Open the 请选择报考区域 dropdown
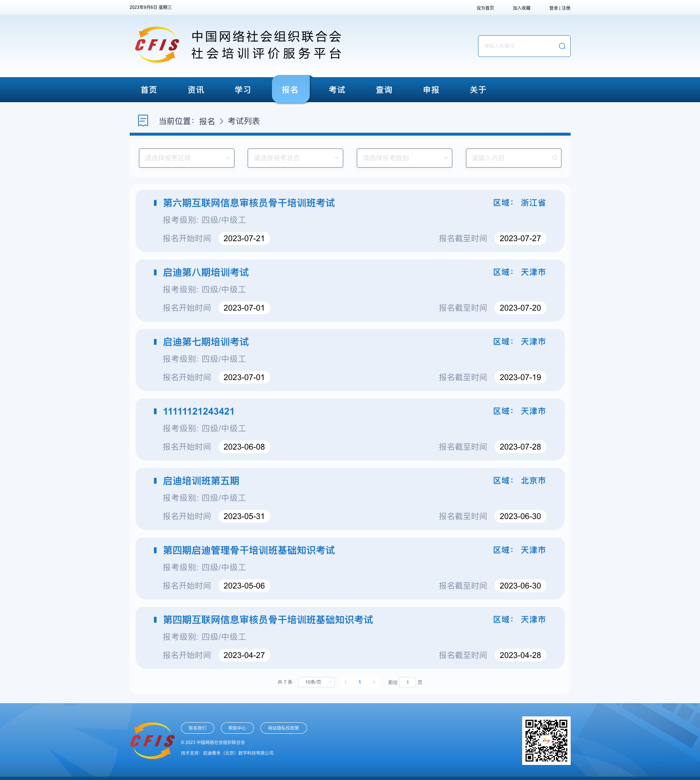Image resolution: width=700 pixels, height=780 pixels. pos(187,158)
